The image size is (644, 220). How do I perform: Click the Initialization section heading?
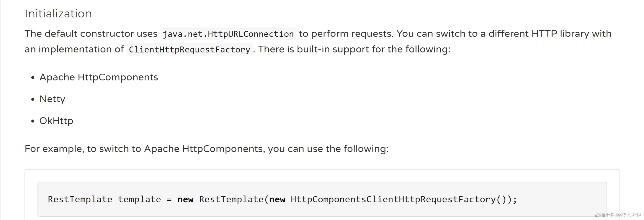(x=58, y=14)
